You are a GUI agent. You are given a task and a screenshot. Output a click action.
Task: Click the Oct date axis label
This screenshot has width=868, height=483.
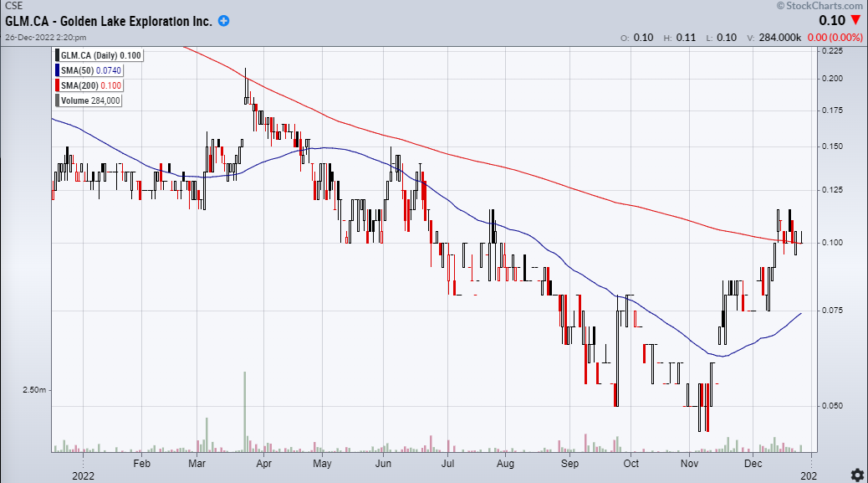631,464
